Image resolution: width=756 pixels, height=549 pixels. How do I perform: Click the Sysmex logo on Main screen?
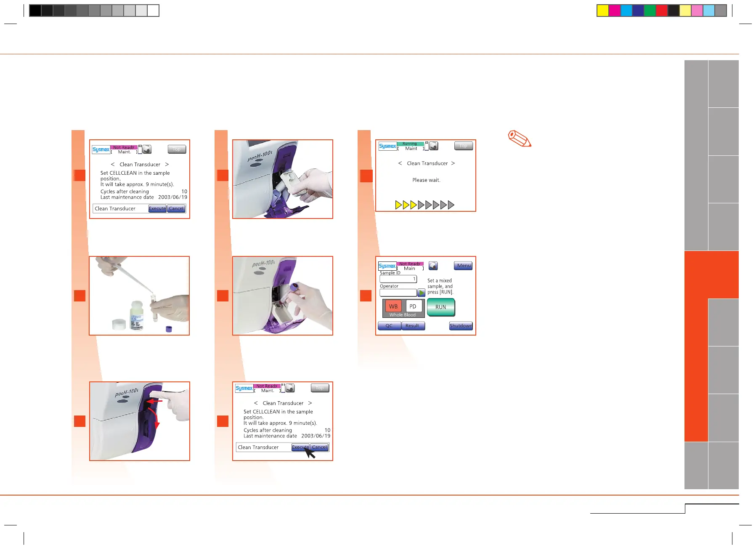[387, 266]
